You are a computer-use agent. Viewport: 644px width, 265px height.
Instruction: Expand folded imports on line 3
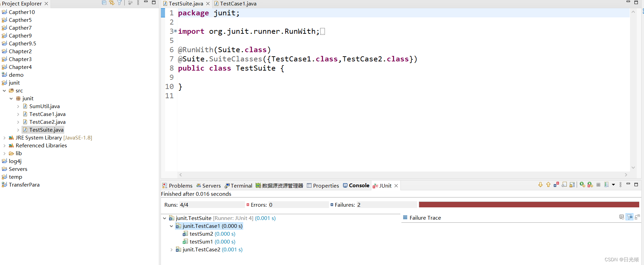click(x=175, y=31)
